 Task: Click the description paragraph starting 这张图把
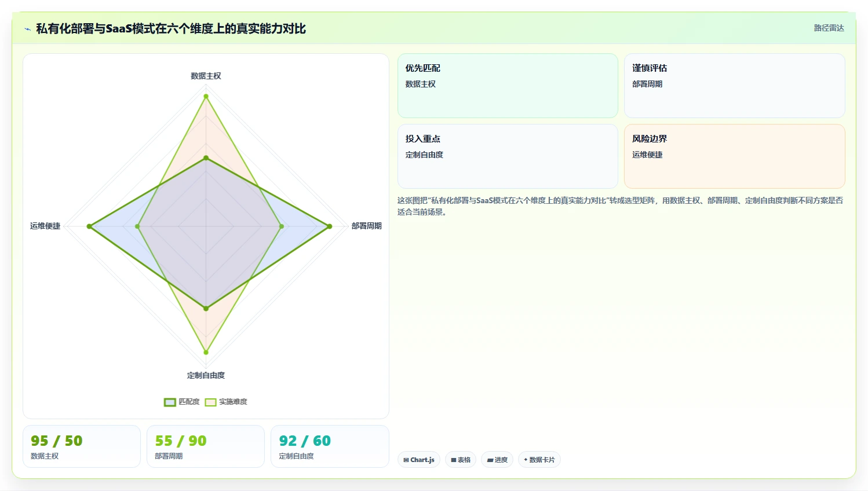[620, 206]
